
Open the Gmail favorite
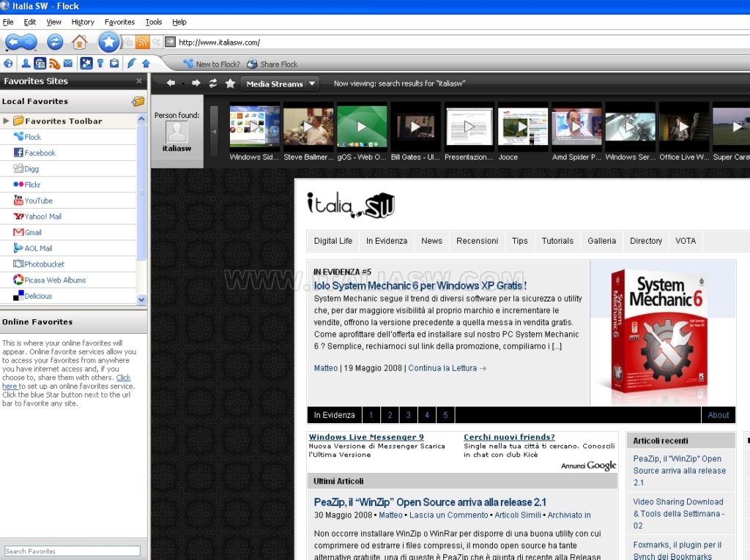pos(27,232)
